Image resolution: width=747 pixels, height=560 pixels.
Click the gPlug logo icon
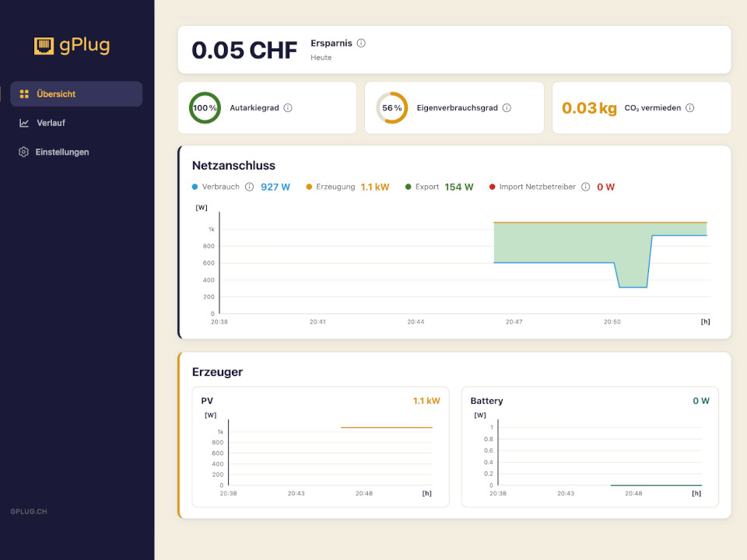44,46
